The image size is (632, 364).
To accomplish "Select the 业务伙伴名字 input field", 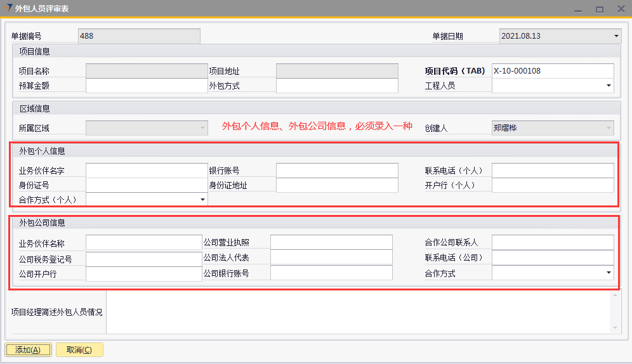I will pos(147,171).
